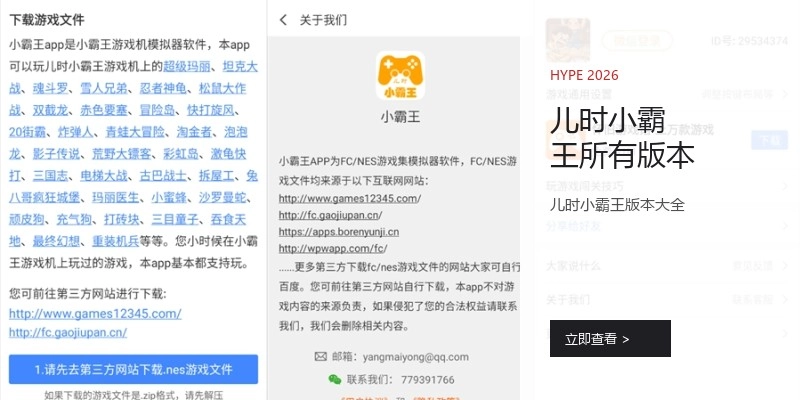Open fc.gaojiupan.cn link in the About page

[x=330, y=215]
